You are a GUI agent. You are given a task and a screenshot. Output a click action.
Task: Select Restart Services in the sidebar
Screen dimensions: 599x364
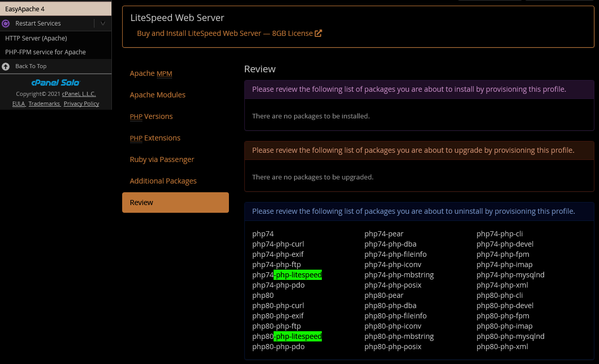coord(38,23)
